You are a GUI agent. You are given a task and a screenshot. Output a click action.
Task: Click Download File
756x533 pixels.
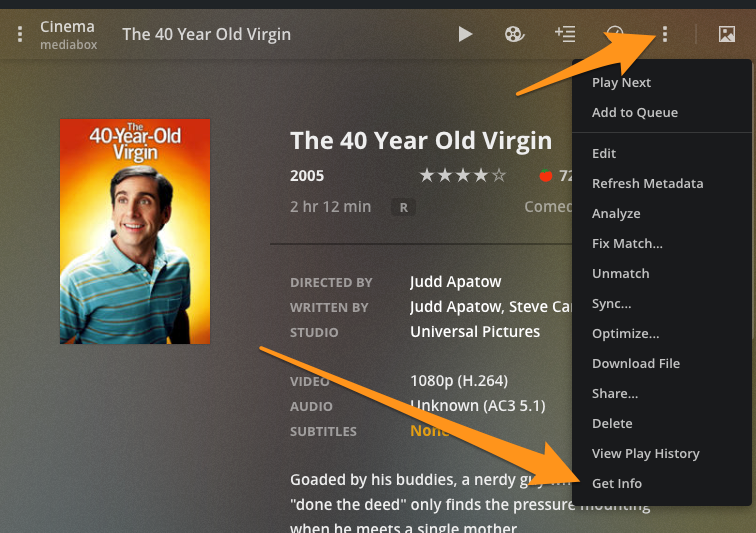662,363
